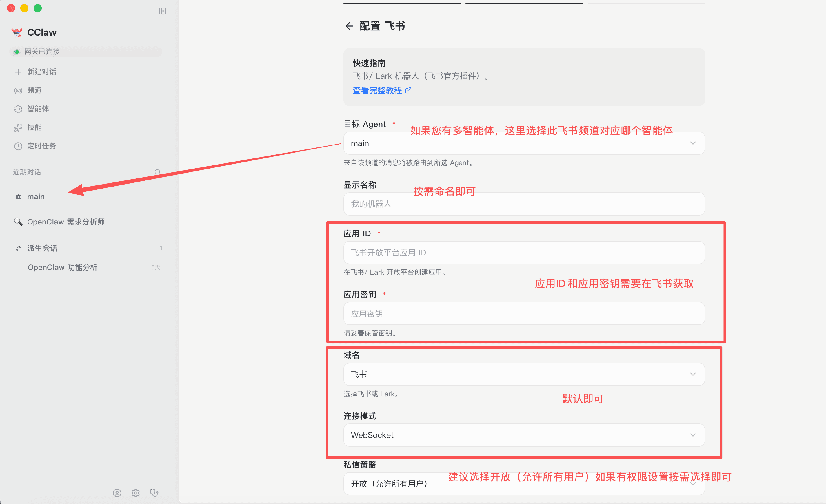
Task: Click the 近期对话 section label
Action: [x=27, y=172]
